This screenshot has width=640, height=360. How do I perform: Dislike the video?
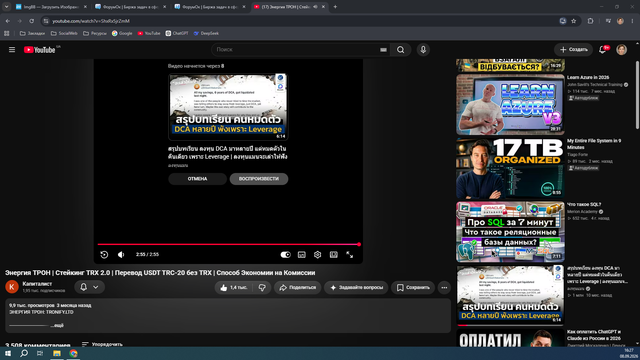(262, 287)
